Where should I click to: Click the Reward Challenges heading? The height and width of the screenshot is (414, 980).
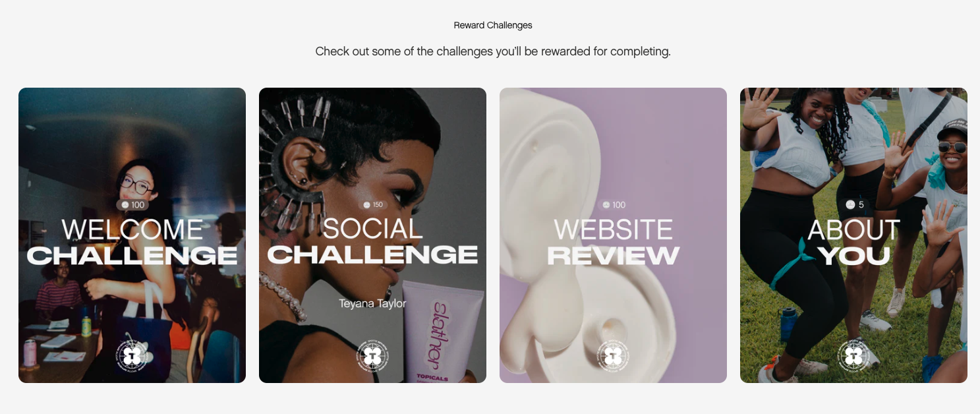coord(493,25)
